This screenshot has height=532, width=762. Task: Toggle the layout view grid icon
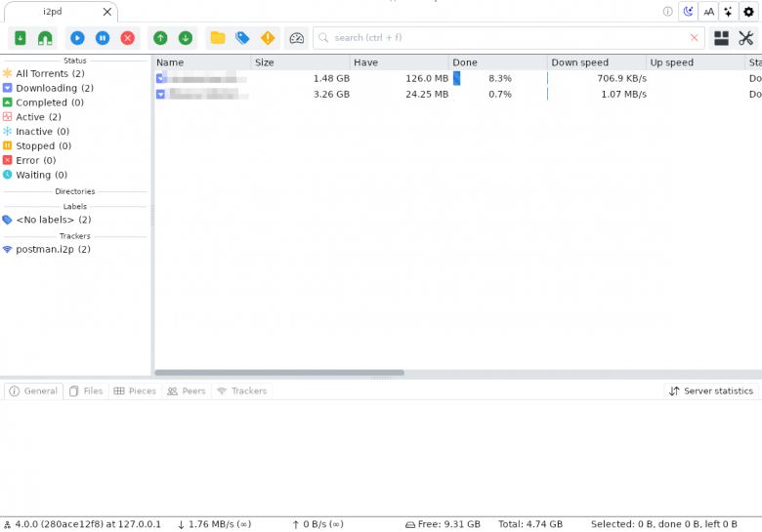point(721,38)
